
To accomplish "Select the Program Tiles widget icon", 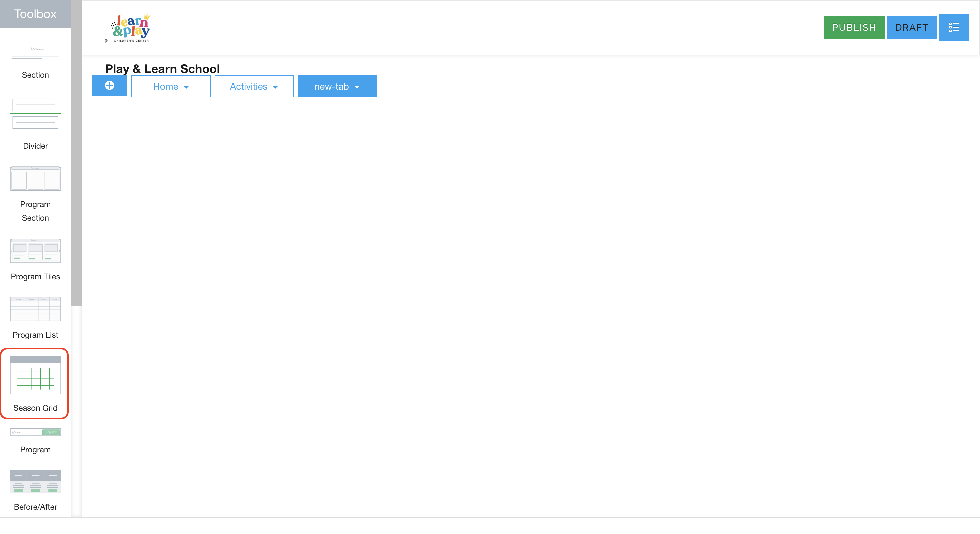I will [35, 251].
